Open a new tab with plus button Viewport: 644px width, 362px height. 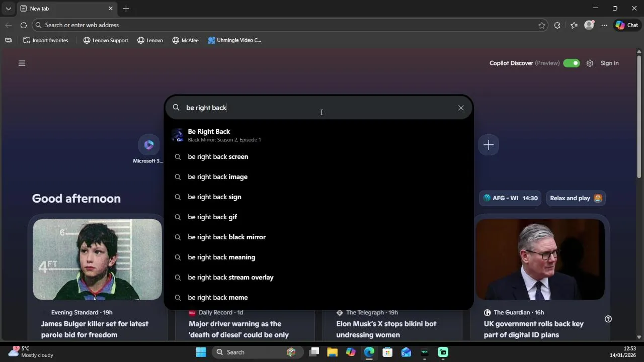(126, 9)
